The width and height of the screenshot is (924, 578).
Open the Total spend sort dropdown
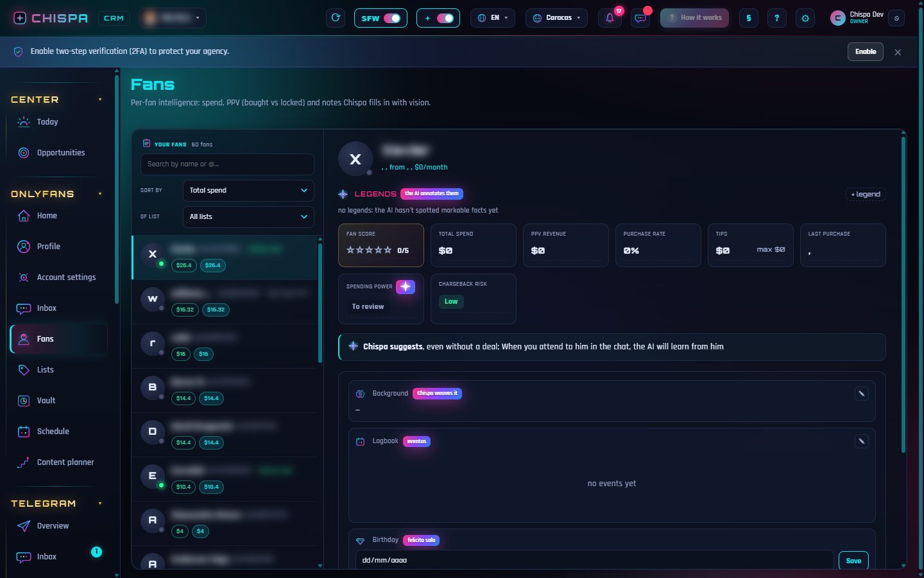[x=248, y=191]
